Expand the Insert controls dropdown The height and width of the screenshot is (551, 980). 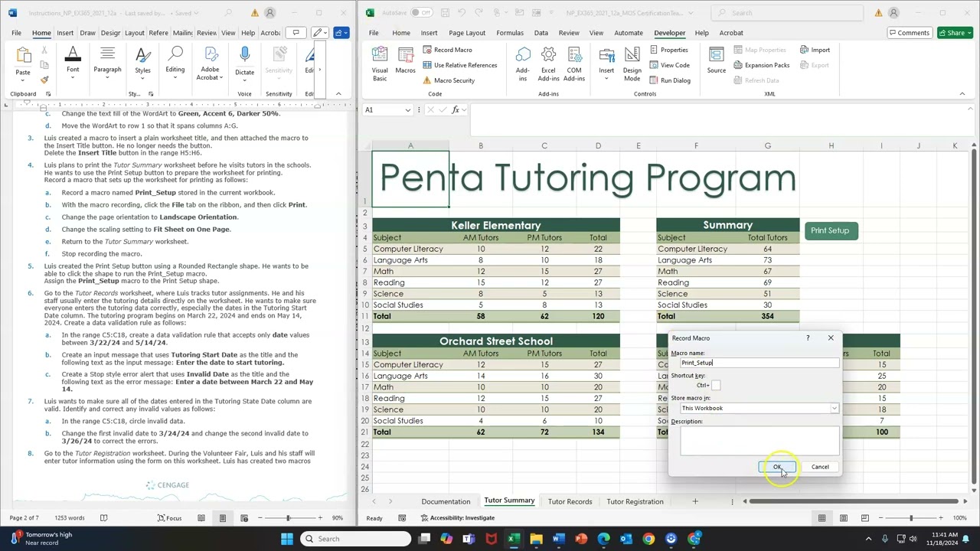pyautogui.click(x=606, y=64)
